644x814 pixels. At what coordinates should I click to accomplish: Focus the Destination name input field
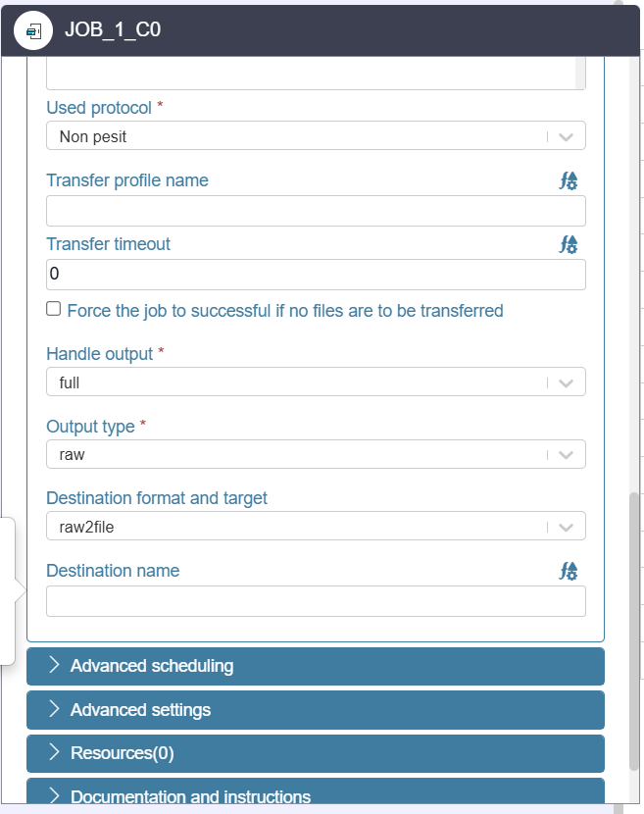(x=316, y=601)
